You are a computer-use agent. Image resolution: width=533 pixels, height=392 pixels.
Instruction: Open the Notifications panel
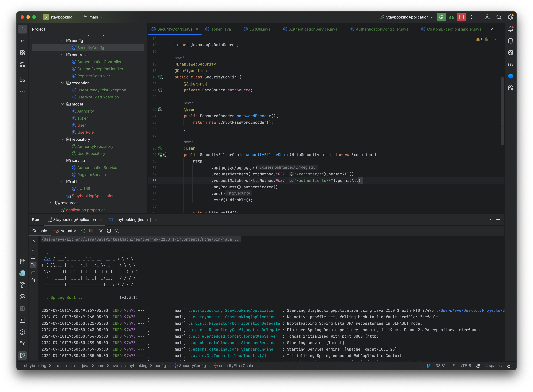(511, 29)
